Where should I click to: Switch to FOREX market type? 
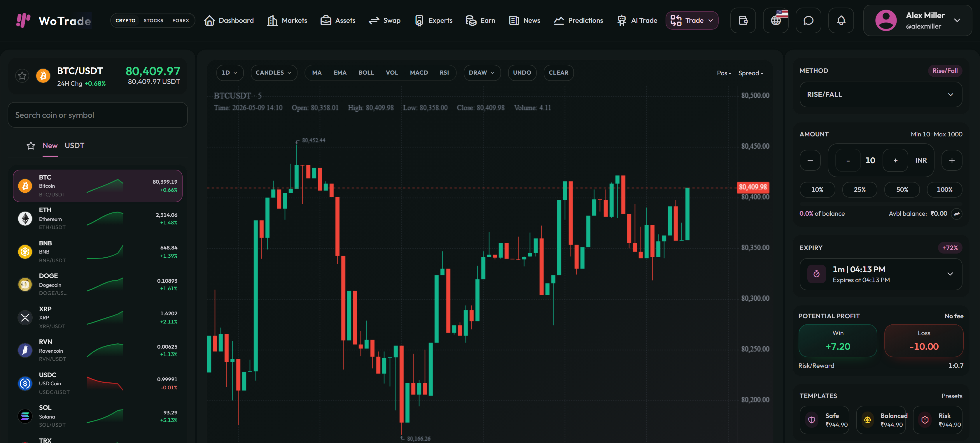click(x=181, y=20)
